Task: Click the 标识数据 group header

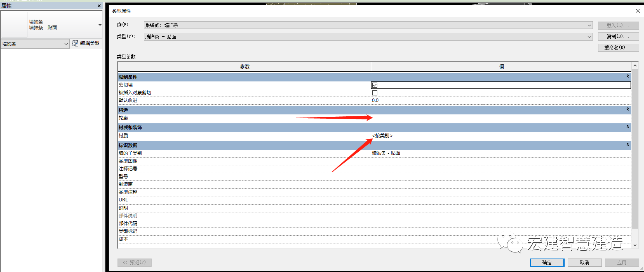Action: click(374, 145)
